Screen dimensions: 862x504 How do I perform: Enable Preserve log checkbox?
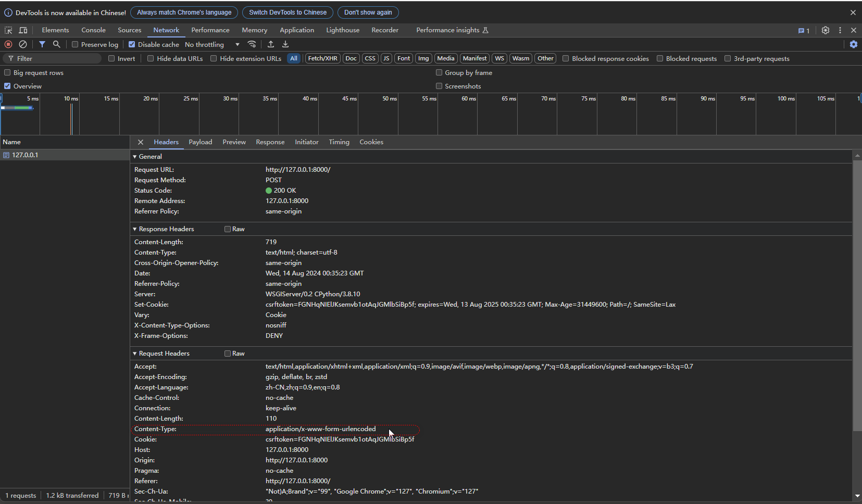[75, 44]
